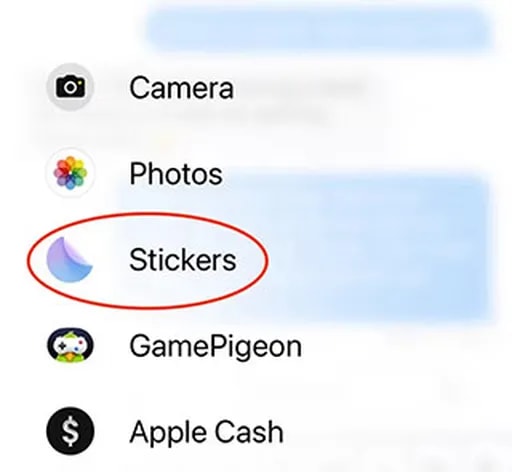Click the "GamePigeon" text label
The width and height of the screenshot is (512, 472).
(x=216, y=348)
